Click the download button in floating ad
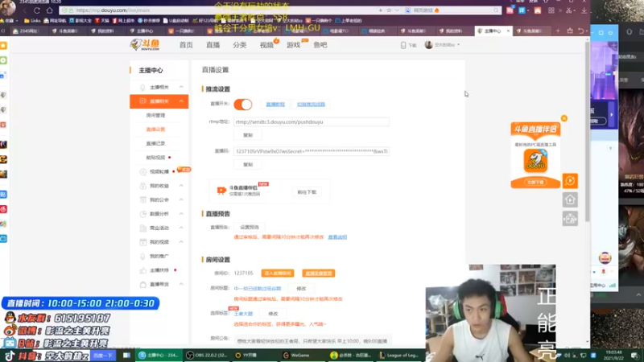This screenshot has width=644, height=362. [535, 183]
